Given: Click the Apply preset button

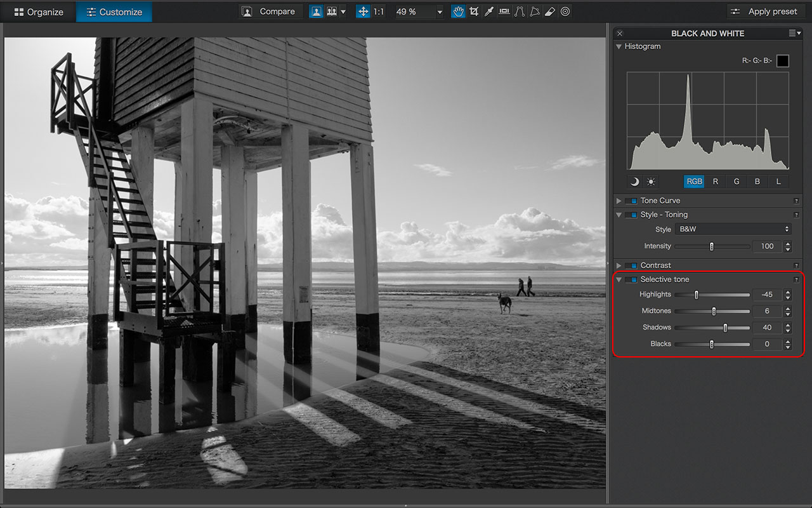Looking at the screenshot, I should (766, 11).
